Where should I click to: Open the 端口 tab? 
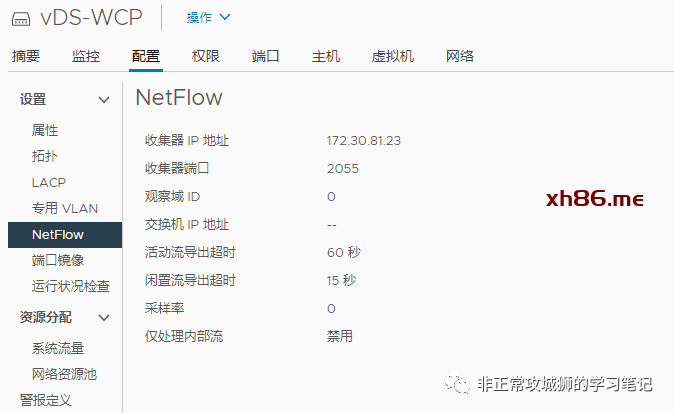pos(266,56)
